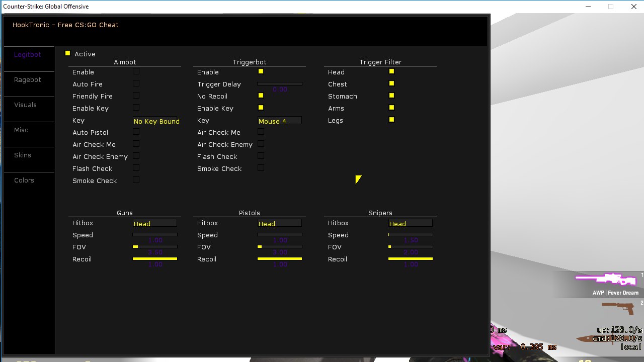Click the Snipers Speed slider
This screenshot has height=362, width=644.
pos(411,234)
